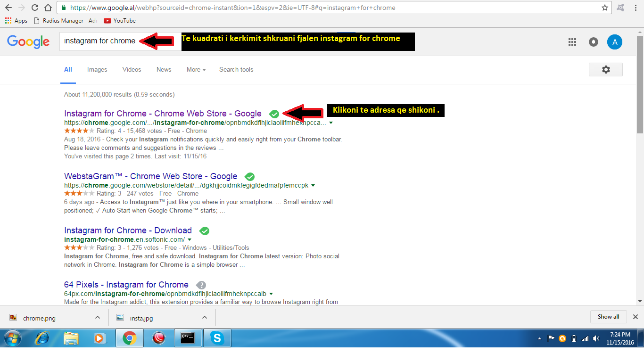Reload the current page

click(x=35, y=8)
